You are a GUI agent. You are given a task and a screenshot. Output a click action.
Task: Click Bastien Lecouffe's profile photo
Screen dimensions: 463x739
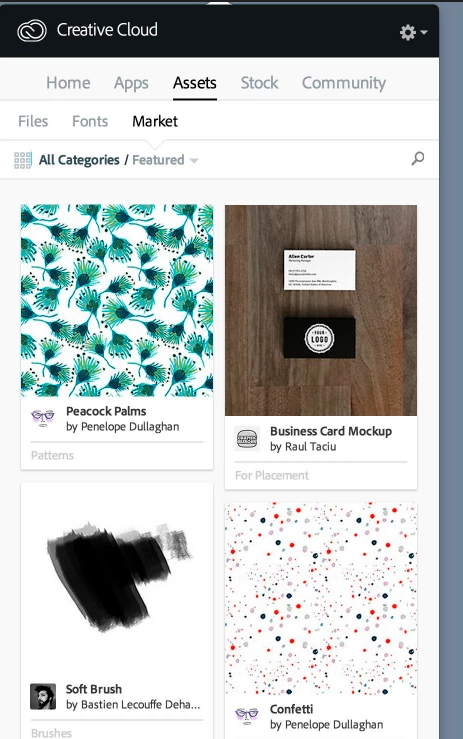(43, 696)
